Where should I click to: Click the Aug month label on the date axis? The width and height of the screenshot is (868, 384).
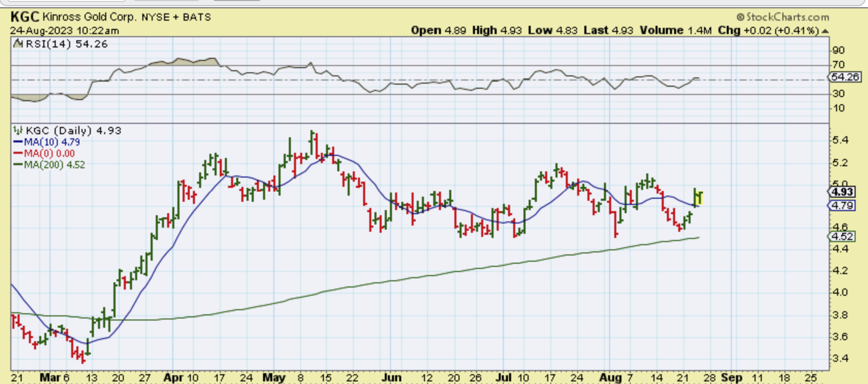610,378
